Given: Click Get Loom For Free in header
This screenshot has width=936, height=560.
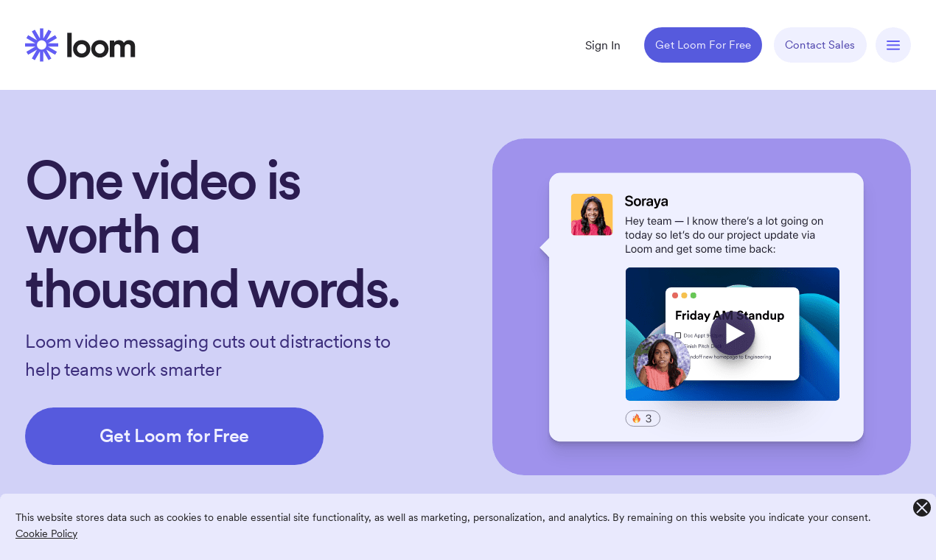Looking at the screenshot, I should (x=703, y=45).
